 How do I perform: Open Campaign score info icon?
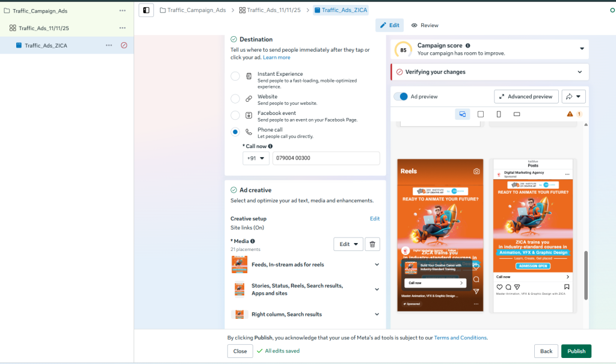click(x=468, y=46)
